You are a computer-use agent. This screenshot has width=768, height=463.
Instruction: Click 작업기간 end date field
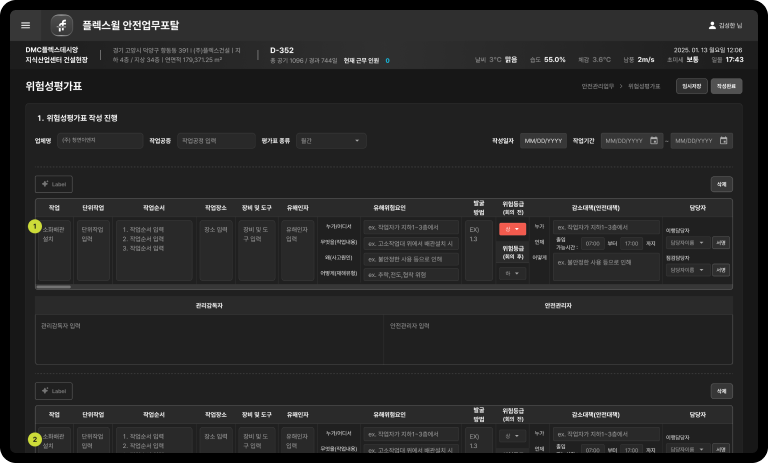point(701,141)
